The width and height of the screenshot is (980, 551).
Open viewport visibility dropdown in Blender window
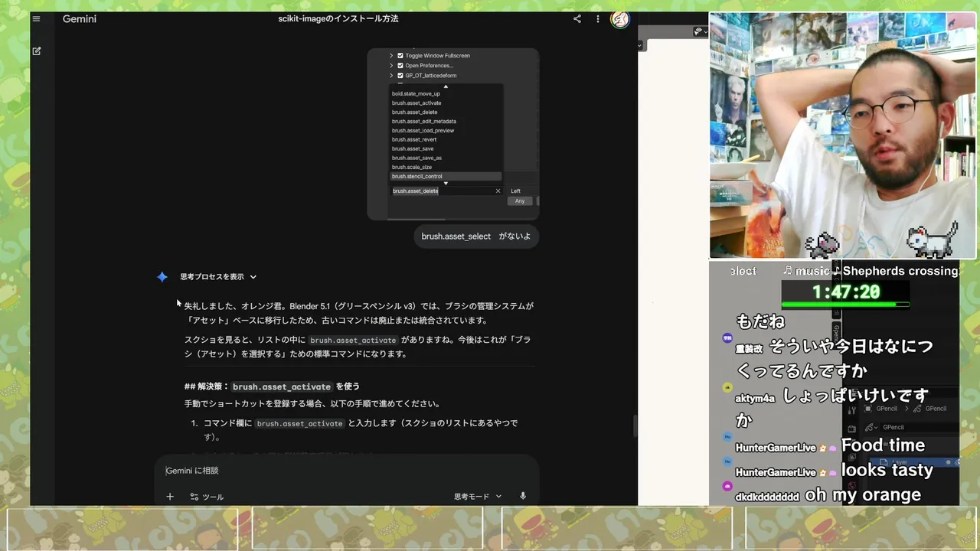[x=701, y=31]
